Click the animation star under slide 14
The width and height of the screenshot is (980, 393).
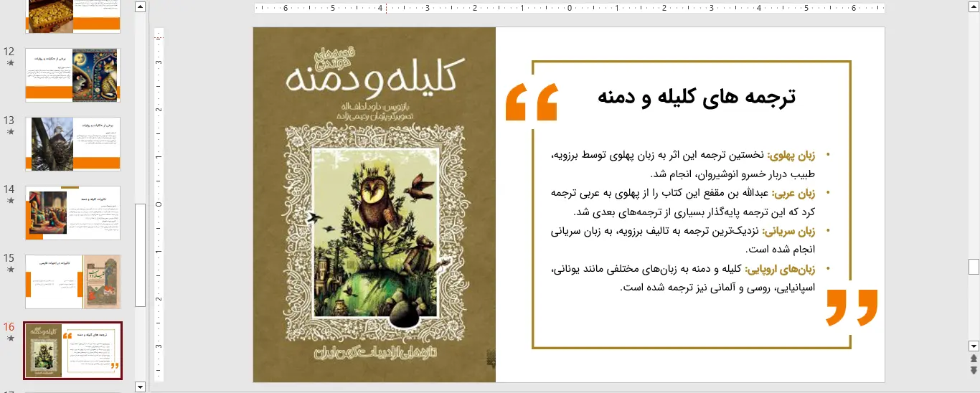pos(10,201)
